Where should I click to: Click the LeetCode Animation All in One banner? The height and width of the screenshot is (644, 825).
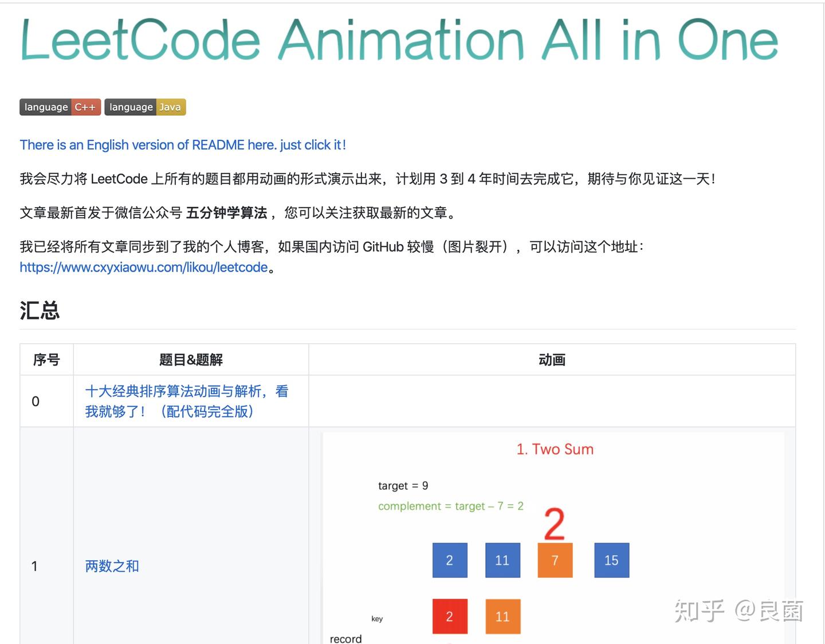pyautogui.click(x=399, y=40)
